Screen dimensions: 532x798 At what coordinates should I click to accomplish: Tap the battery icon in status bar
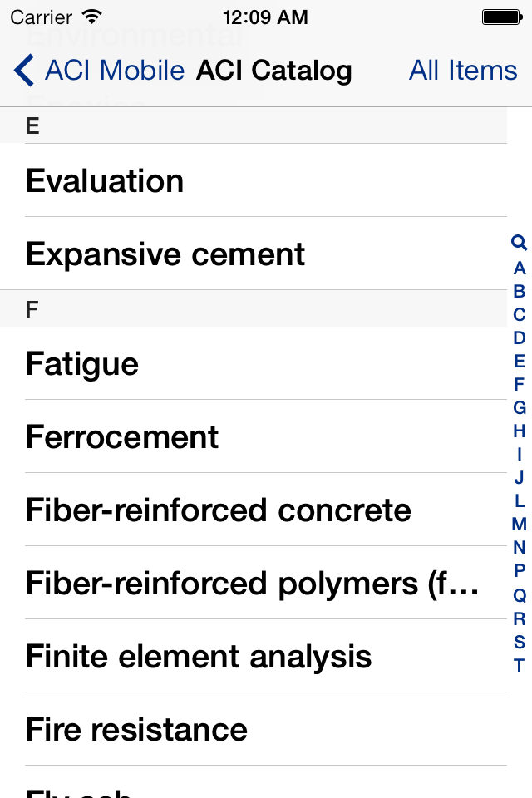point(502,17)
